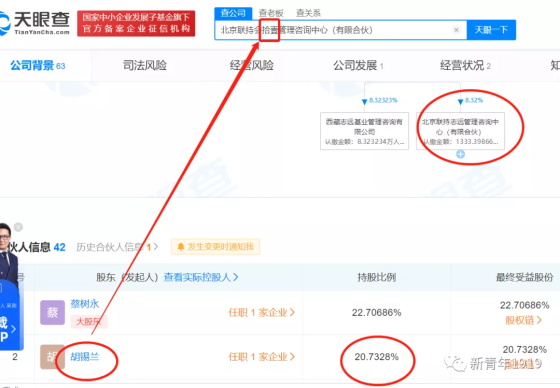Expand 任职 1 家企业 for 蔡树永
The image size is (560, 388).
[262, 313]
